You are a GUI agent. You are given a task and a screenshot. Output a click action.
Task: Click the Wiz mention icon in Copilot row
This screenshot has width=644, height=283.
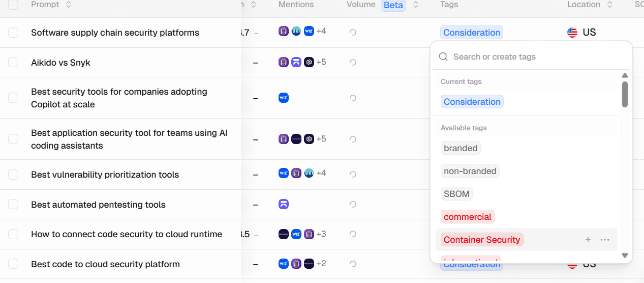284,98
